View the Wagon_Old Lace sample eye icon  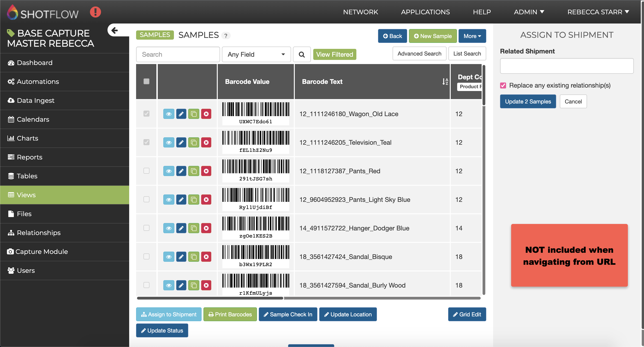tap(169, 114)
